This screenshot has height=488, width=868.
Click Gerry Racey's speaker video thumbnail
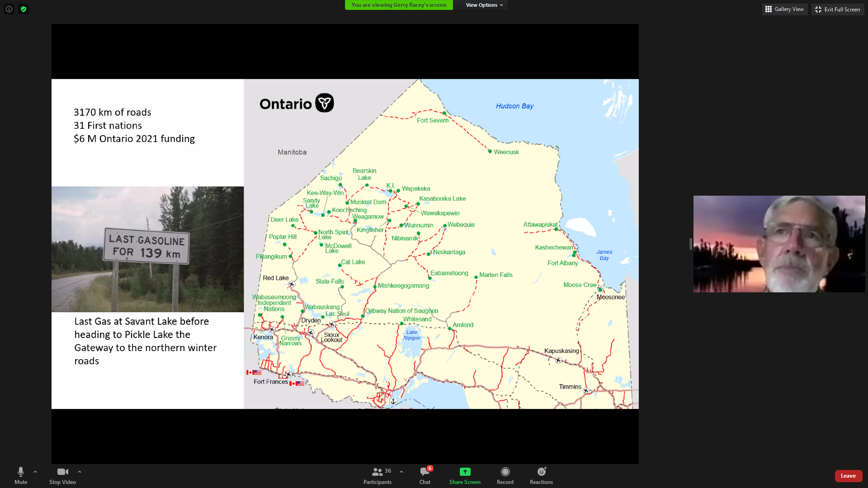coord(779,244)
